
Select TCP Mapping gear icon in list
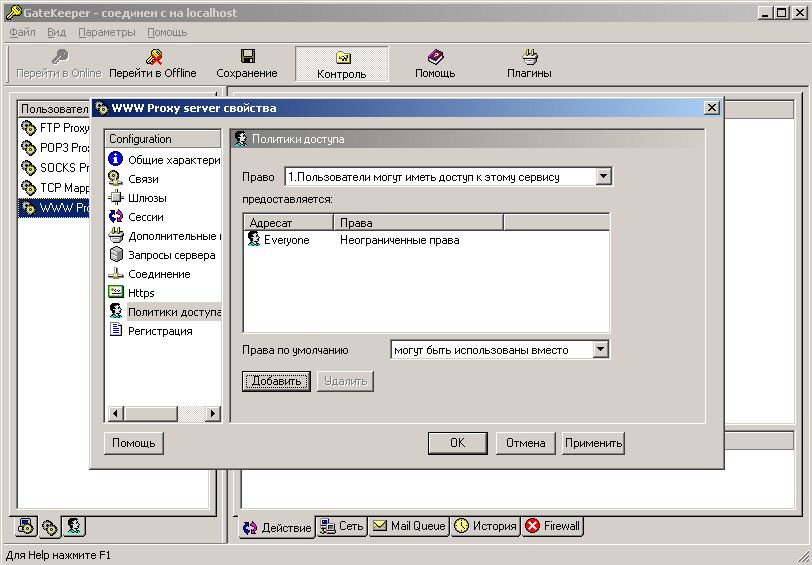pyautogui.click(x=28, y=187)
